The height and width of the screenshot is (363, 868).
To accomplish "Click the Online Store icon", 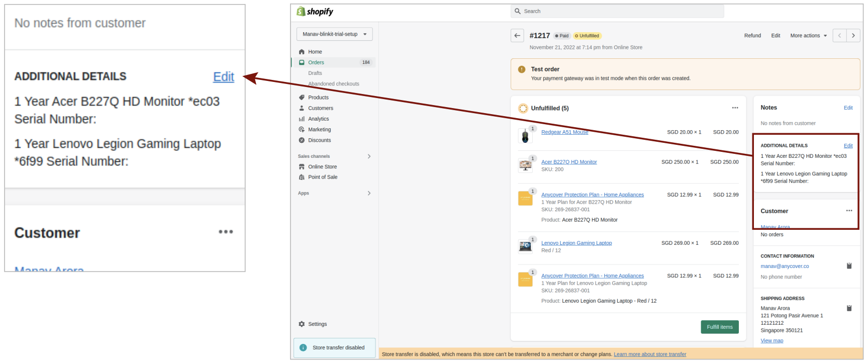I will pos(302,167).
